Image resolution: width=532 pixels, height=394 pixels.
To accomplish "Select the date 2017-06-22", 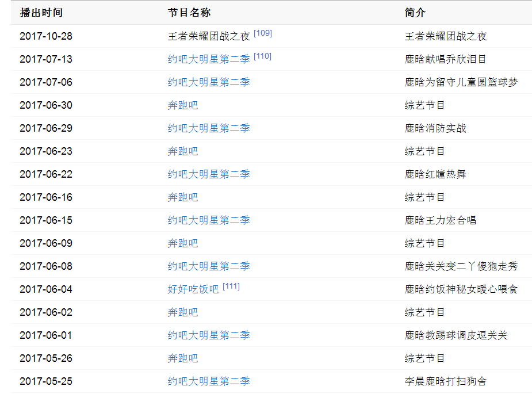I will [46, 174].
